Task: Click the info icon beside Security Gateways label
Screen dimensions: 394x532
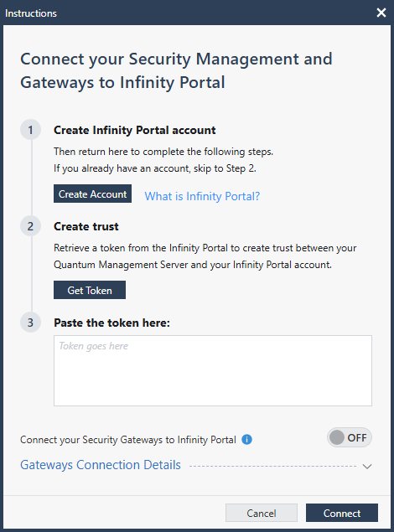Action: [246, 440]
